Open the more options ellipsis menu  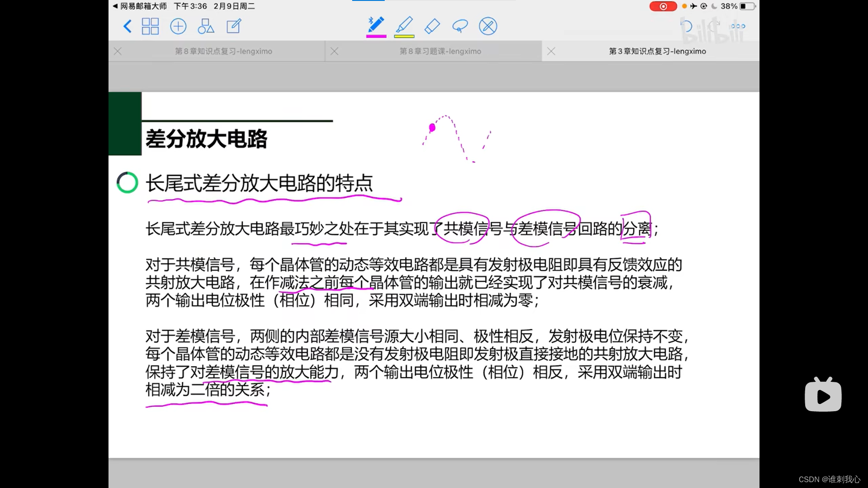pos(738,26)
